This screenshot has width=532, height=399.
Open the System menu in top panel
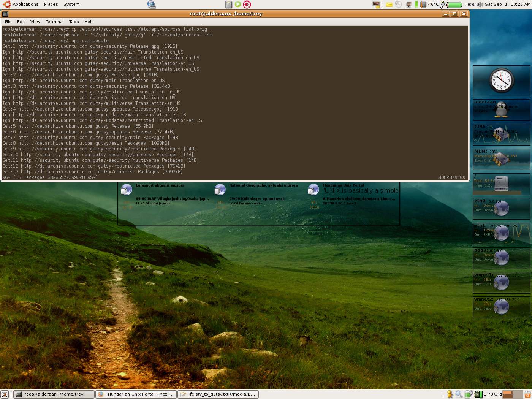71,4
